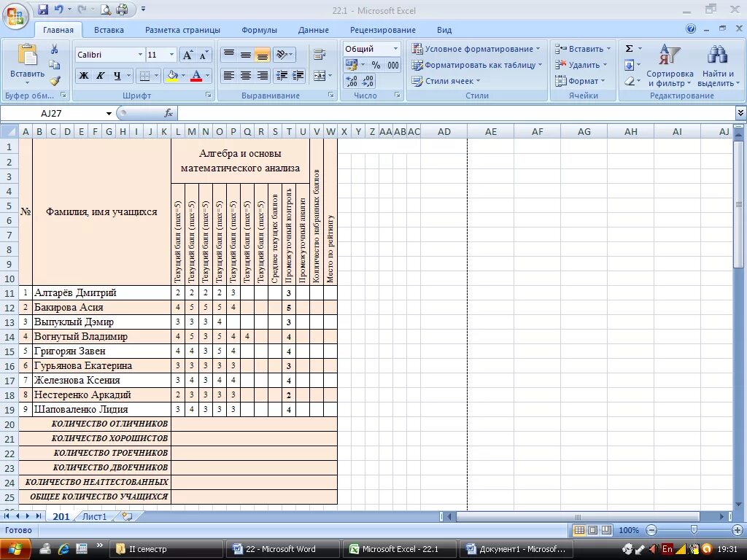This screenshot has height=560, width=747.
Task: Save the workbook from quick access toolbar
Action: click(x=43, y=9)
